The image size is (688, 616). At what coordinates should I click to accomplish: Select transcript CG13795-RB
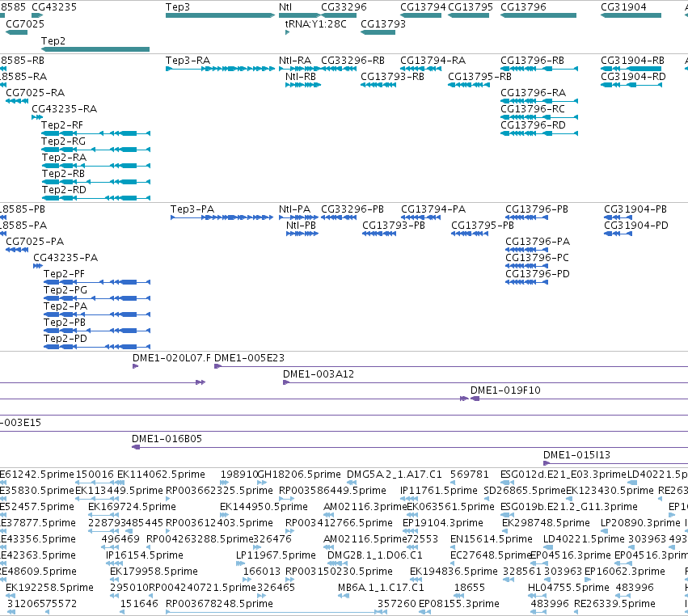(x=469, y=85)
